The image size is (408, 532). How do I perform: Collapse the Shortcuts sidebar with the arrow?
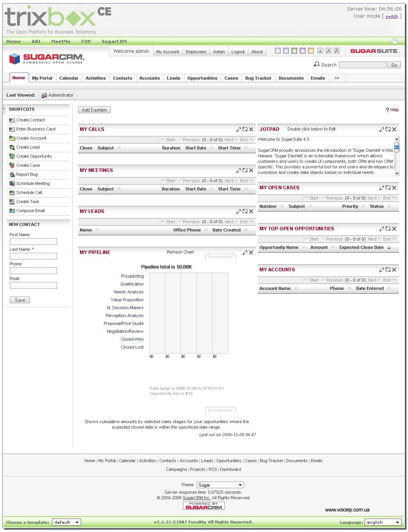tap(4, 108)
